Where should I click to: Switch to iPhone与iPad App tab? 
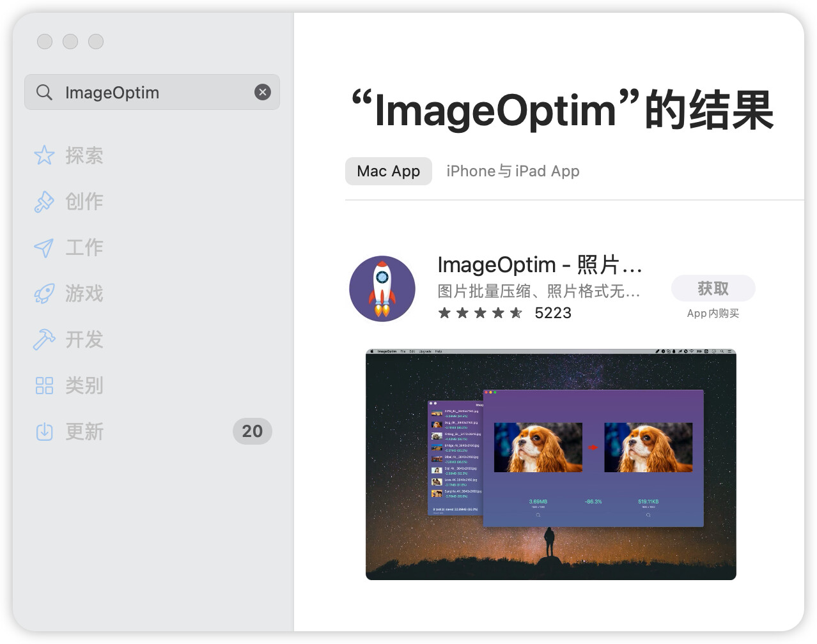(513, 171)
